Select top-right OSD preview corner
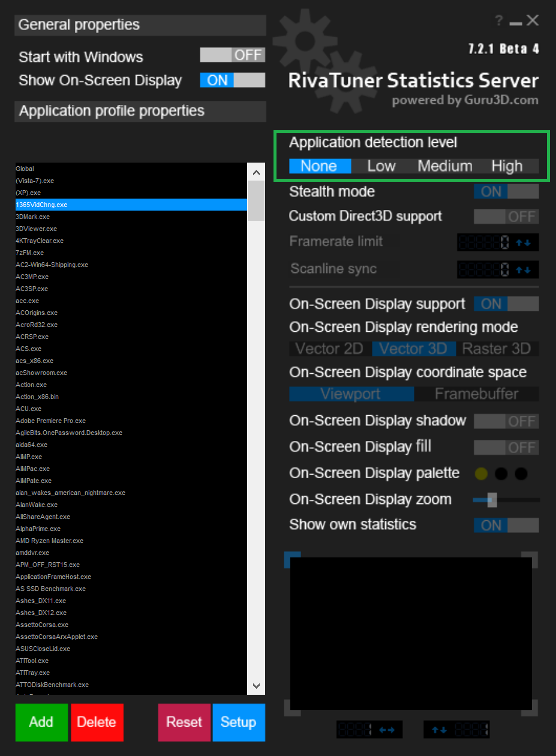The image size is (556, 756). point(530,560)
